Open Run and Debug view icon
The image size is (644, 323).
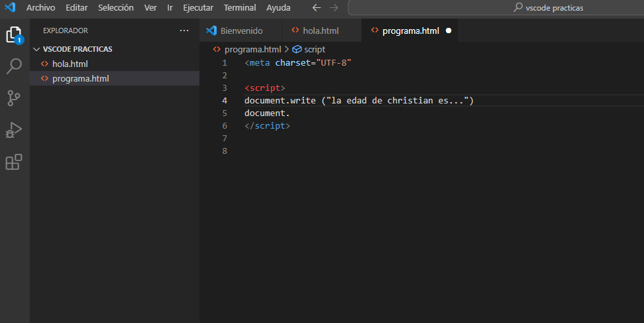14,130
